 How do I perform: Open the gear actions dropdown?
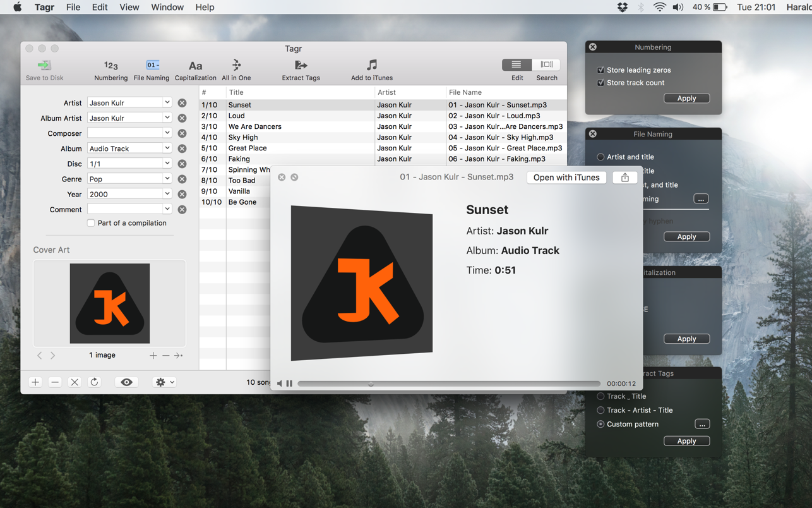tap(164, 382)
